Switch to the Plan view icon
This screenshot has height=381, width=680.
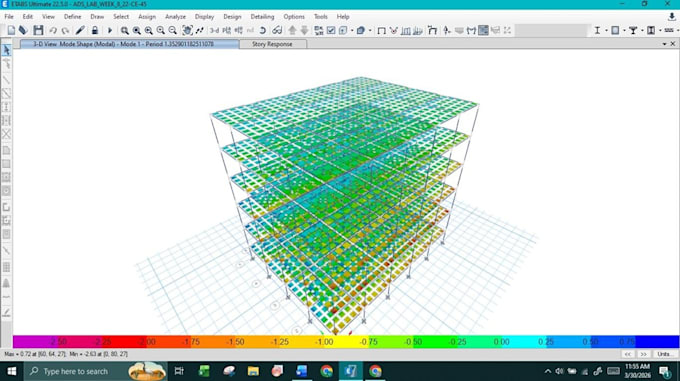point(226,30)
